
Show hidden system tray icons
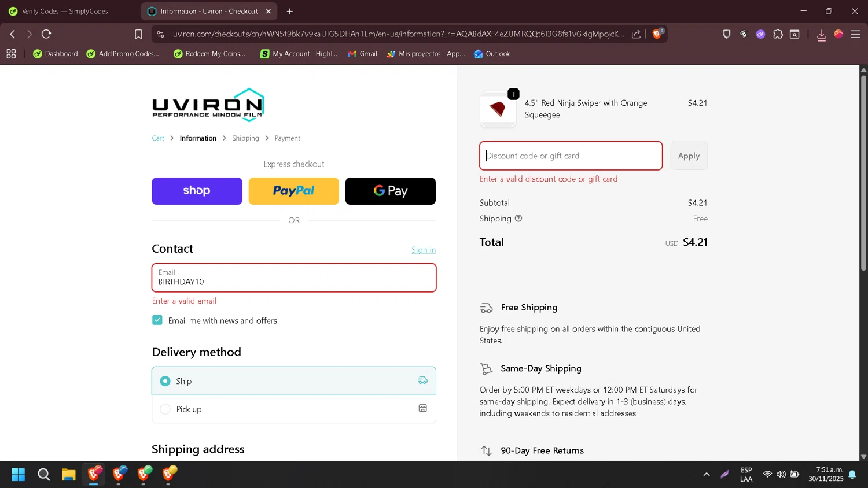coord(707,475)
